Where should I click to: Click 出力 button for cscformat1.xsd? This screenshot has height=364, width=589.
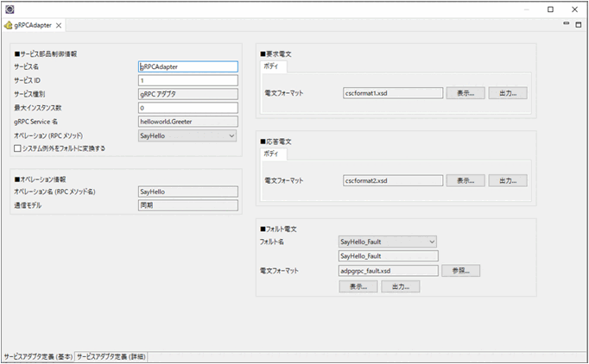pos(508,93)
